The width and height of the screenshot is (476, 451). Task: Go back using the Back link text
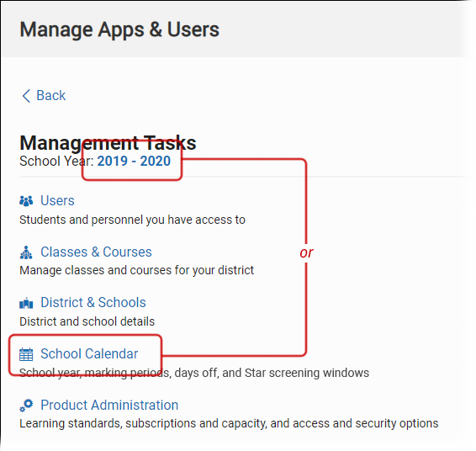pos(50,96)
